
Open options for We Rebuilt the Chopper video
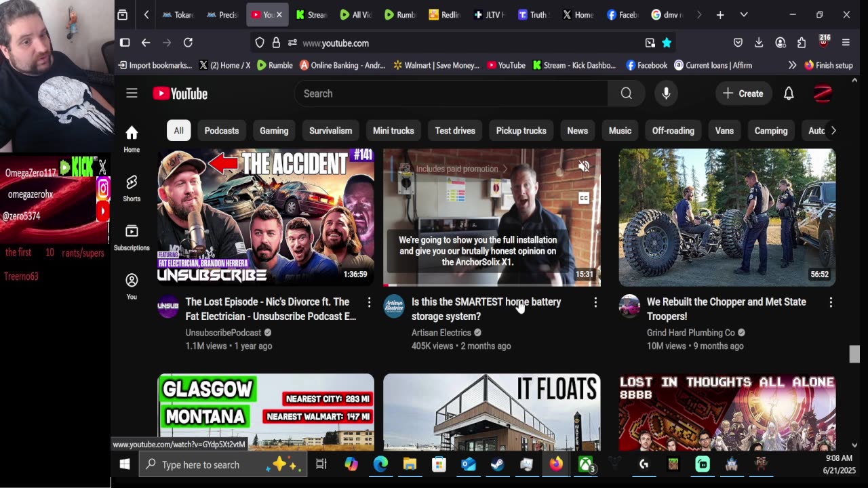831,302
